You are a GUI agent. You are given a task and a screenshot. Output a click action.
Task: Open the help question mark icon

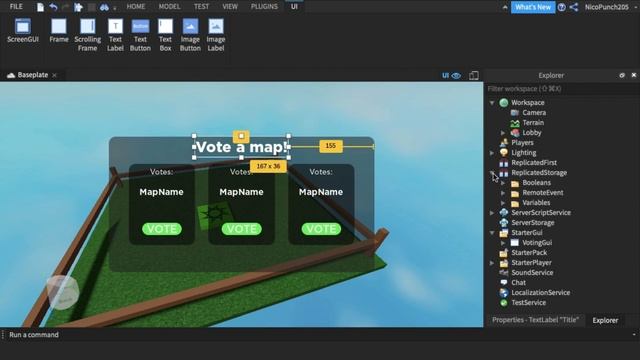tap(562, 7)
